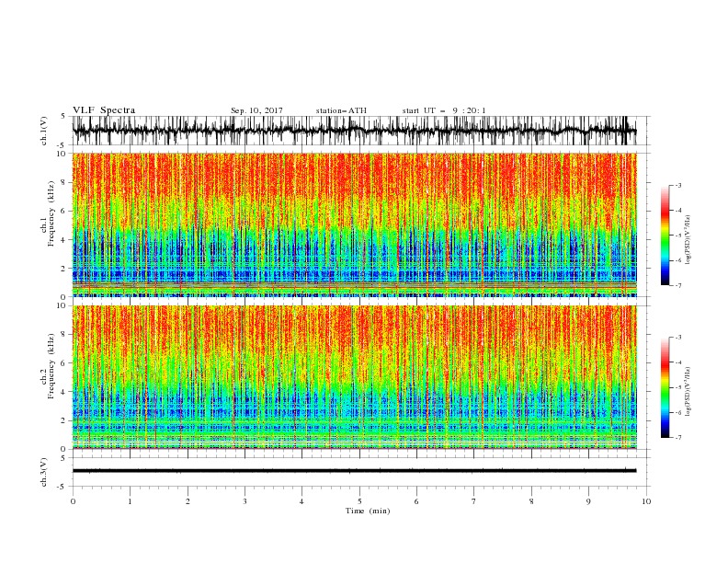Click the time axis tick label 1
The height and width of the screenshot is (563, 728).
pos(130,501)
